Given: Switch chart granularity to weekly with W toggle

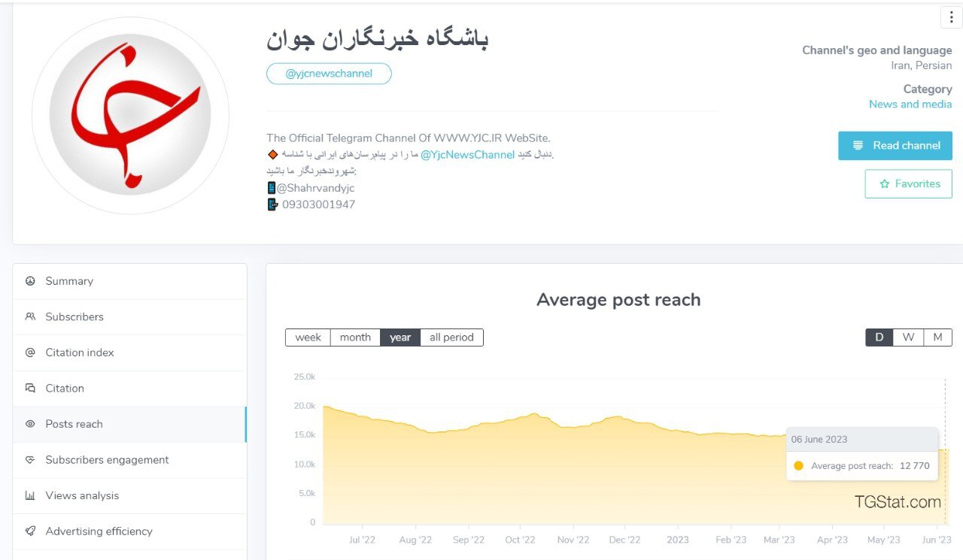Looking at the screenshot, I should [908, 338].
